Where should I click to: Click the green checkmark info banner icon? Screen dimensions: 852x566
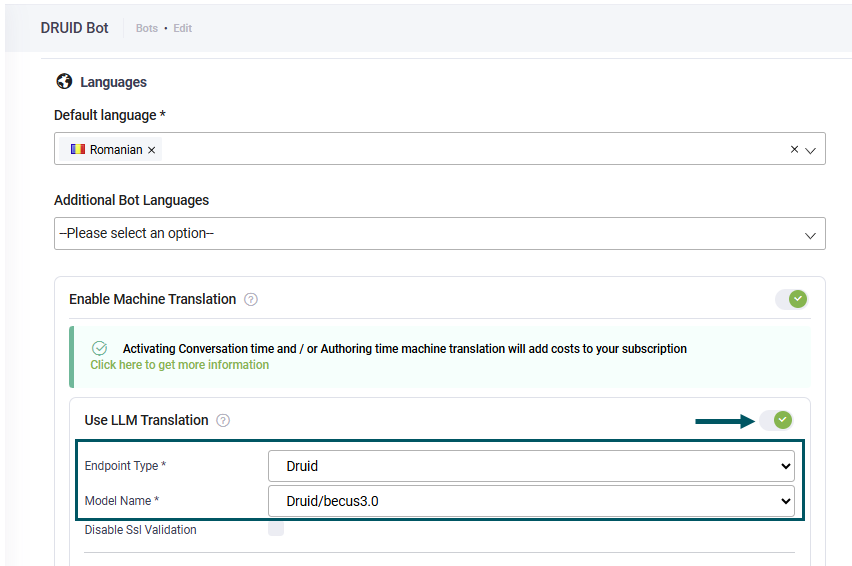click(99, 348)
